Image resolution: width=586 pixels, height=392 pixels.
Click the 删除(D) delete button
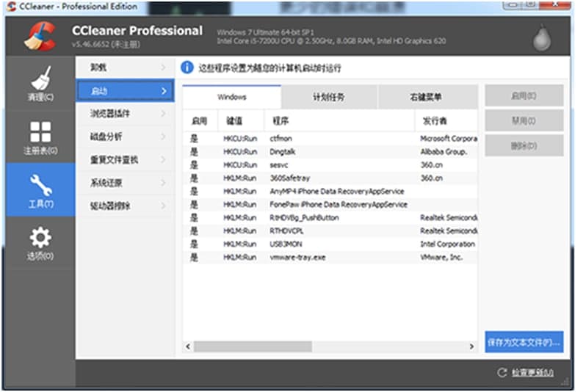524,146
